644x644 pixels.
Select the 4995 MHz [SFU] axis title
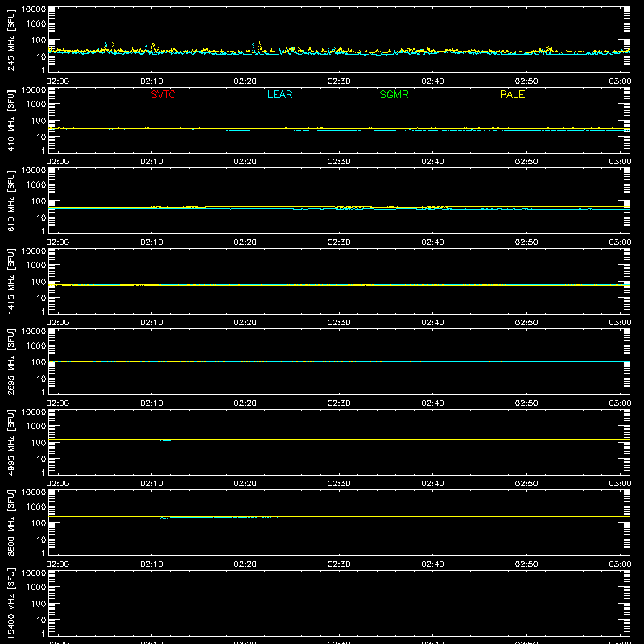pyautogui.click(x=10, y=442)
